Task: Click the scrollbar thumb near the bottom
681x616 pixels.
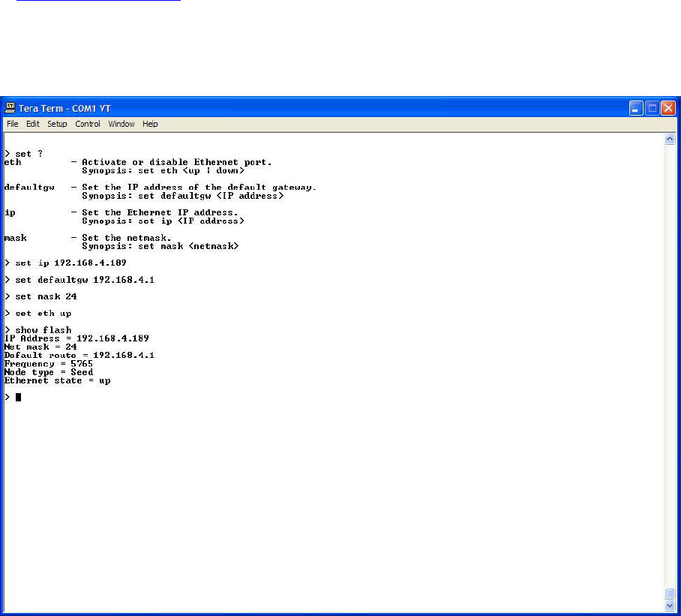Action: (670, 593)
